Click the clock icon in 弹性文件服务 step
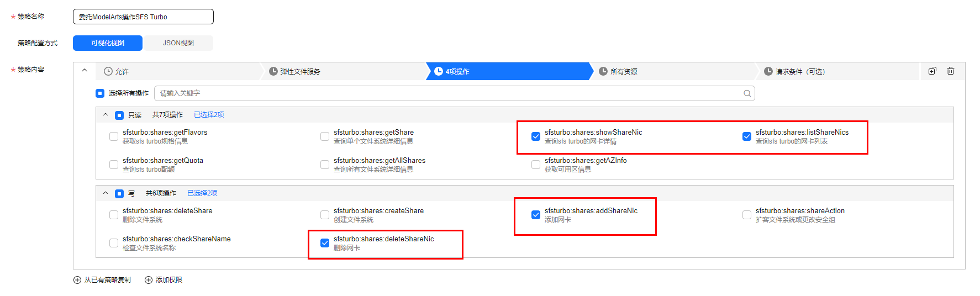The width and height of the screenshot is (980, 296). 273,71
